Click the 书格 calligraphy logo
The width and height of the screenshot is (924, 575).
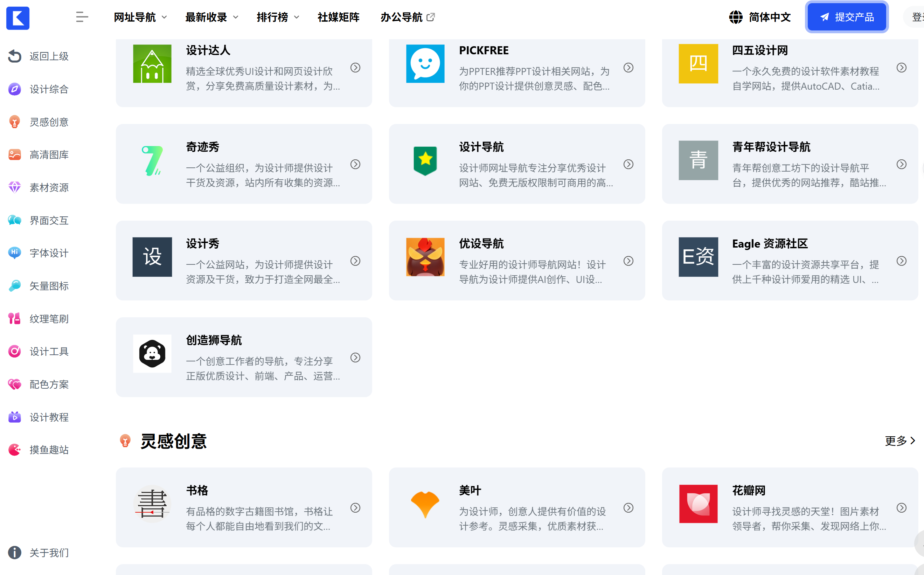click(x=152, y=504)
